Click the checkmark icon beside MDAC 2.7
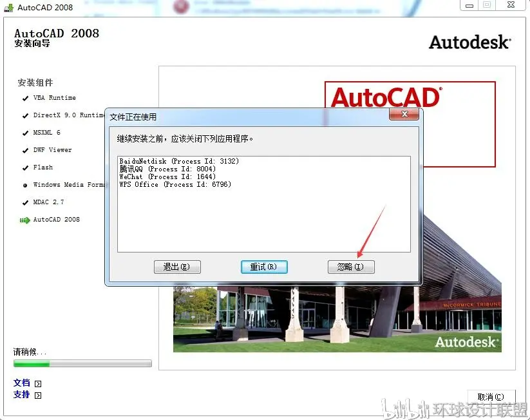The height and width of the screenshot is (420, 530). click(25, 203)
